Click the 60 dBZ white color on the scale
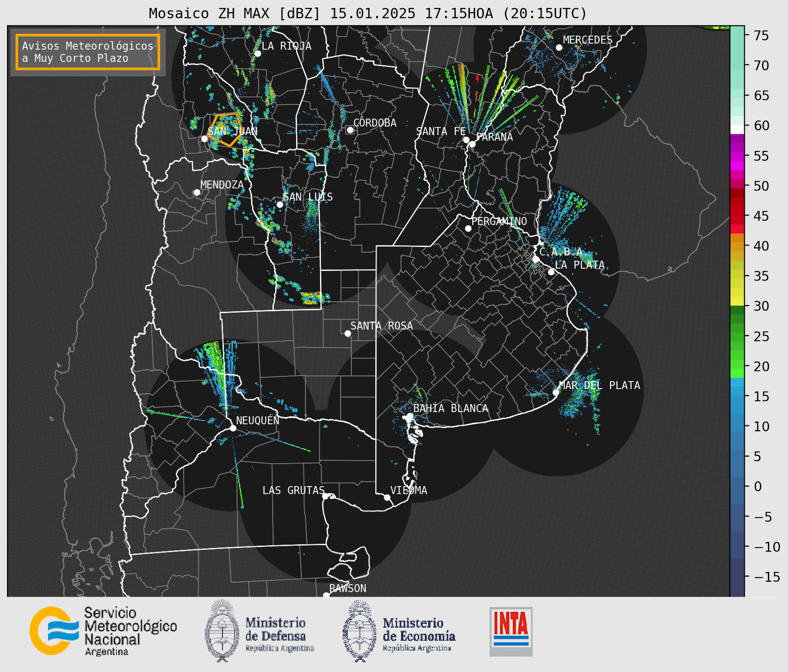This screenshot has width=788, height=672. [x=737, y=129]
